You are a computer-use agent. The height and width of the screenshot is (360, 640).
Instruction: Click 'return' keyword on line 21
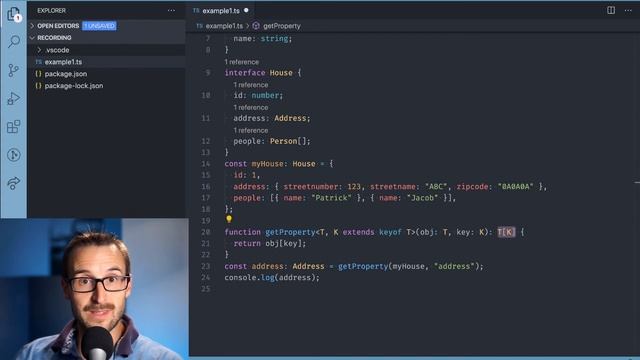[x=247, y=243]
